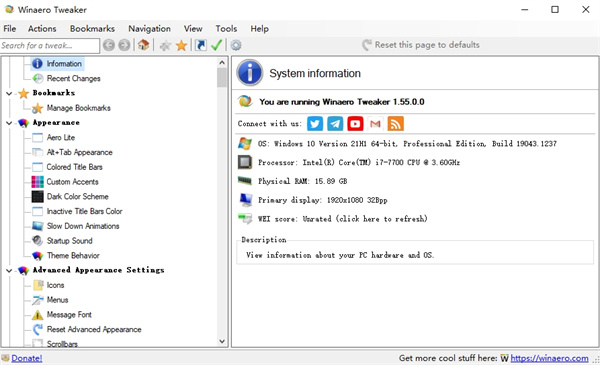Collapse the Advanced Appearance Settings section

(x=9, y=270)
